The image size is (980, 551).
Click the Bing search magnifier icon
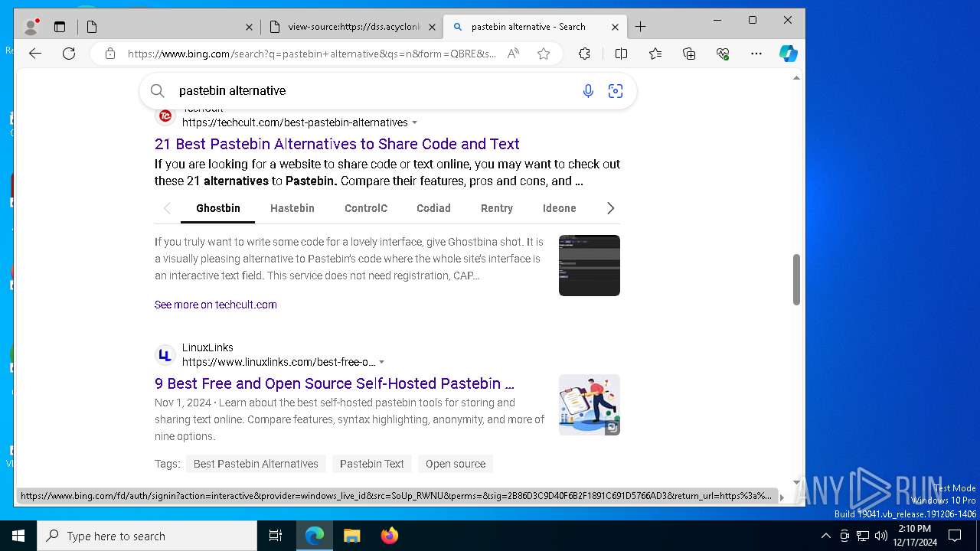tap(158, 91)
